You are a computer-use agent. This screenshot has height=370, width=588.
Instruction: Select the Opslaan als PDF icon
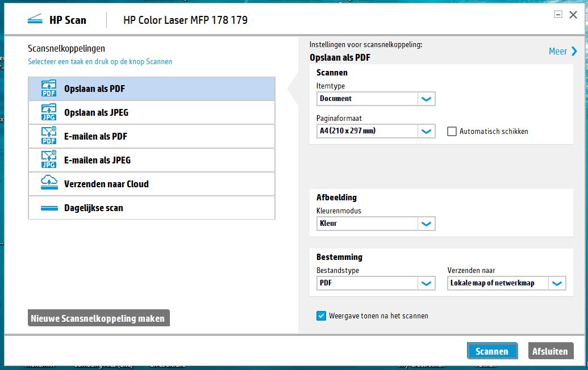point(49,89)
